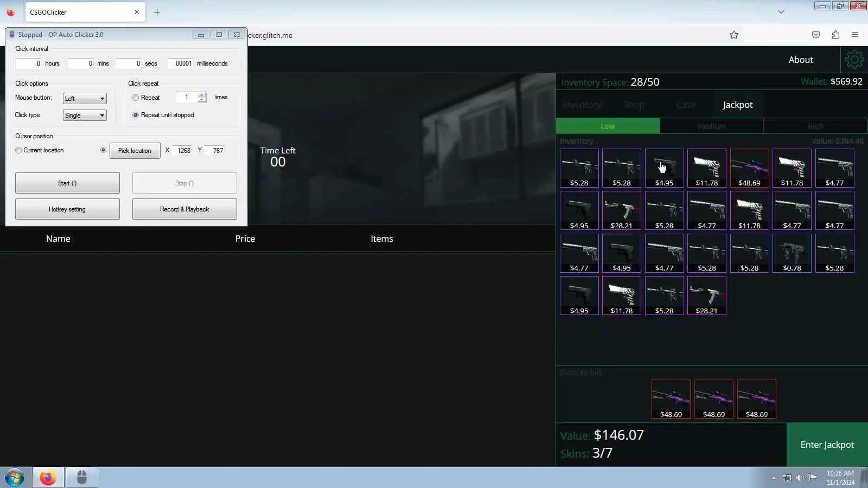Screen dimensions: 868x488
Task: Click the Firefox address bar URL
Action: pos(270,35)
